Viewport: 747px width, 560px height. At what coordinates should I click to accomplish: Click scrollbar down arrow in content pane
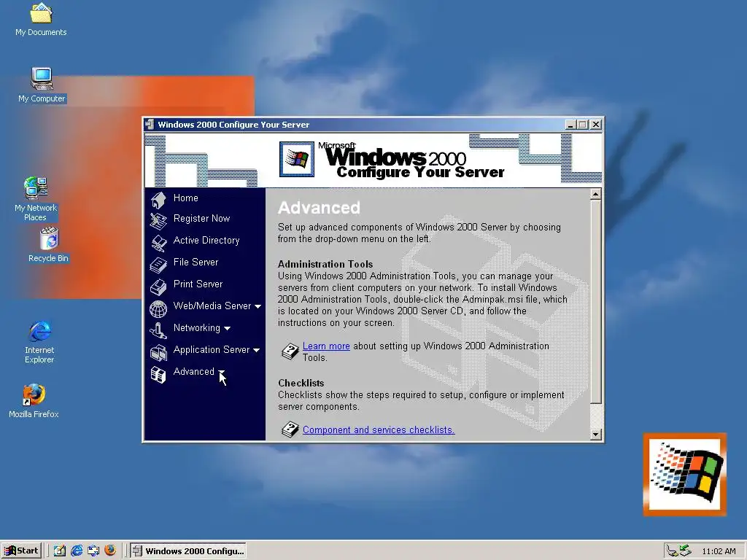pyautogui.click(x=595, y=435)
